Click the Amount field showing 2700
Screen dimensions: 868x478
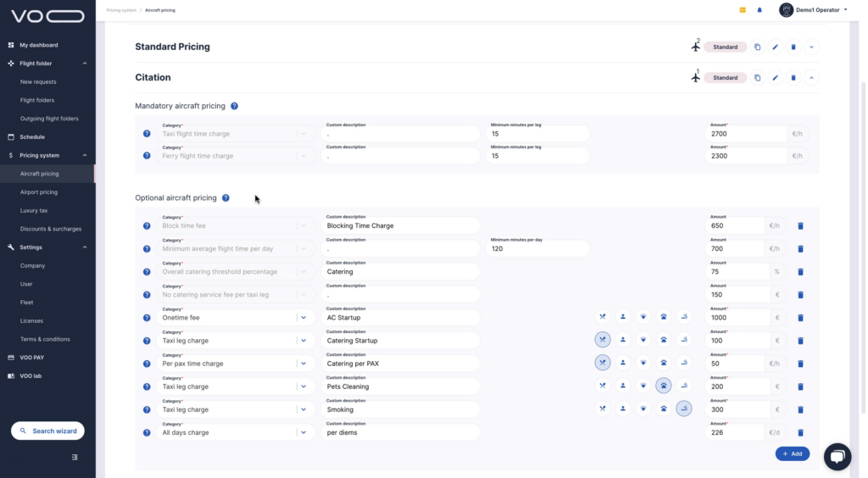coord(748,134)
